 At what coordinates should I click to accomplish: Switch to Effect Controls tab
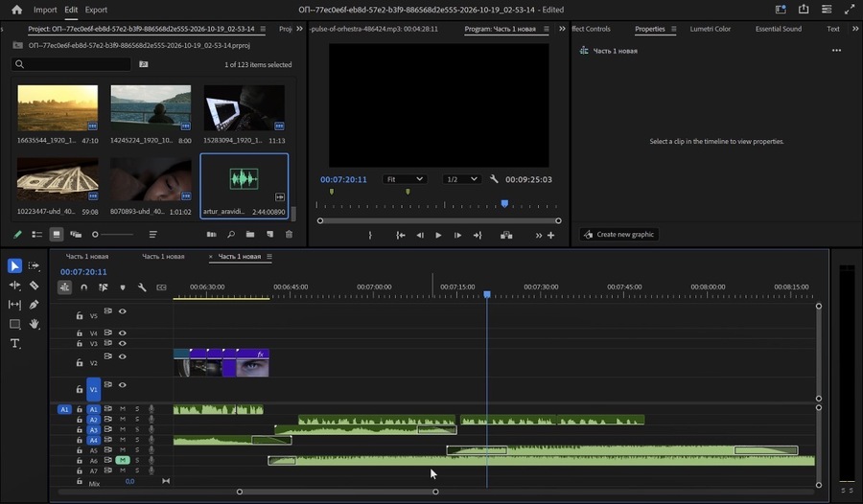click(x=591, y=29)
